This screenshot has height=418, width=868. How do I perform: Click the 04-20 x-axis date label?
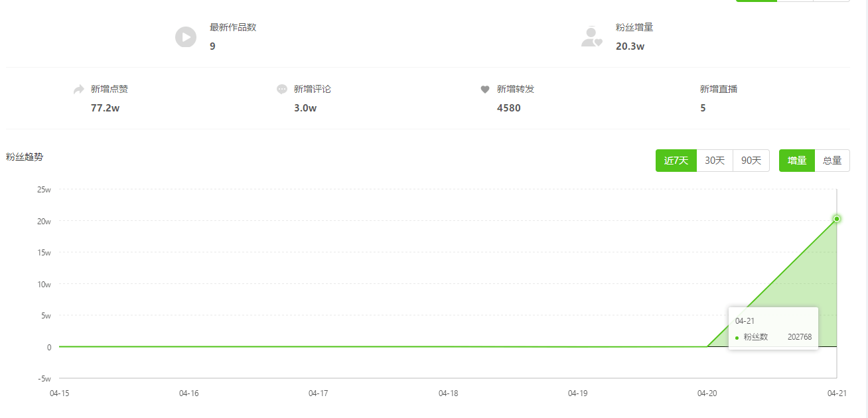point(707,393)
